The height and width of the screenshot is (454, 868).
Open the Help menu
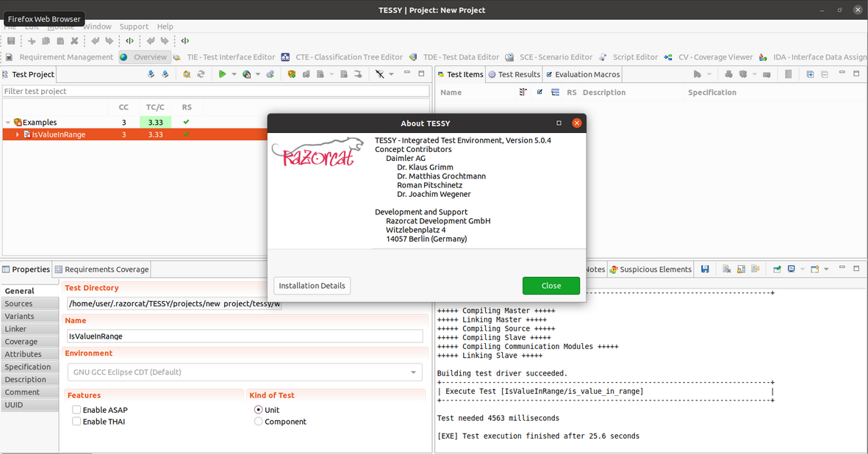point(165,26)
